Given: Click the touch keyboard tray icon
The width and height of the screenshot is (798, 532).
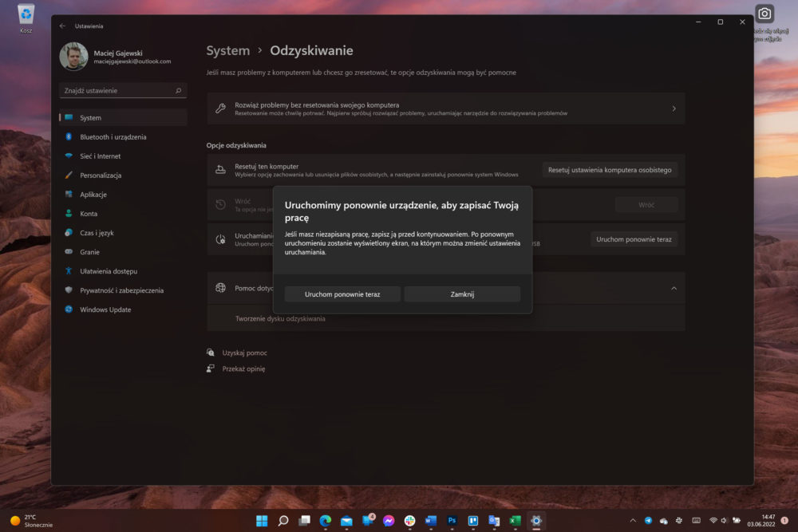Looking at the screenshot, I should (x=697, y=521).
